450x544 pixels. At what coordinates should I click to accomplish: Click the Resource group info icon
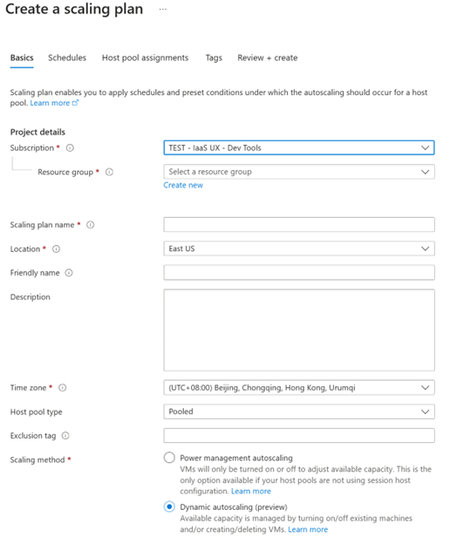[x=109, y=172]
